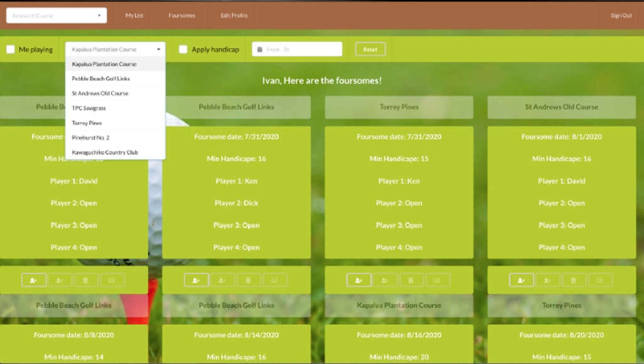Choose Torrey Pines in the dropdown list
The image size is (644, 364).
tap(116, 123)
